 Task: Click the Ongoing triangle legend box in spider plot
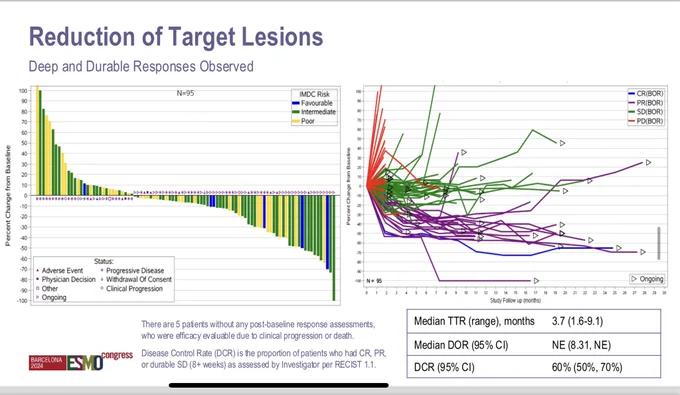click(x=647, y=279)
